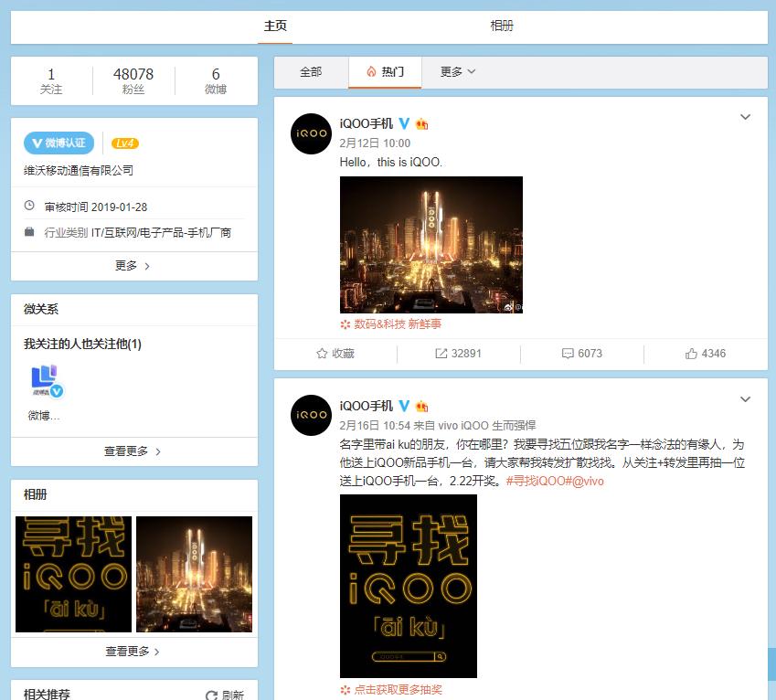
Task: Favorite the 2月12日 post with 收藏
Action: (335, 354)
